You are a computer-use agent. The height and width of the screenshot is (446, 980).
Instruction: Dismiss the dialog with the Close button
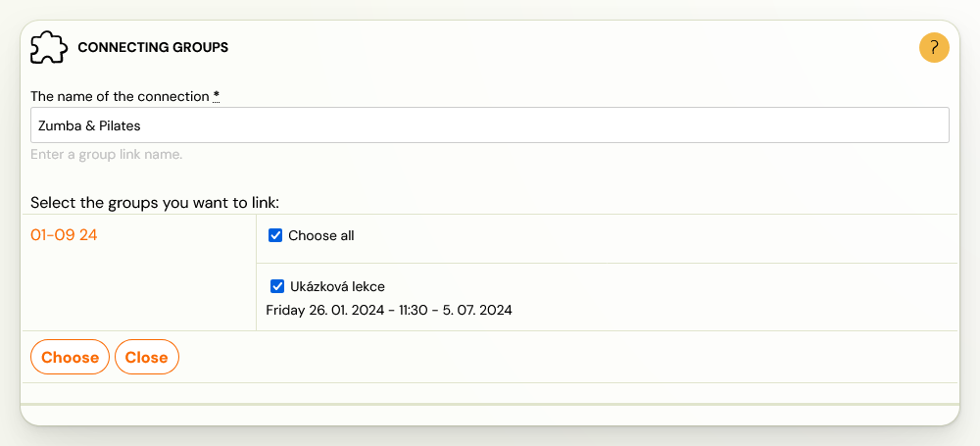147,357
